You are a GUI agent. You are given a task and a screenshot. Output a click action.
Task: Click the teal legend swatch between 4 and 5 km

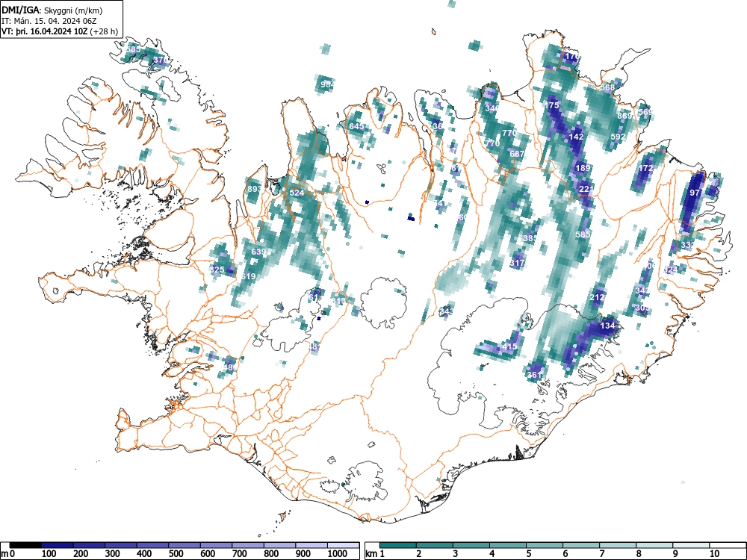[x=508, y=545]
